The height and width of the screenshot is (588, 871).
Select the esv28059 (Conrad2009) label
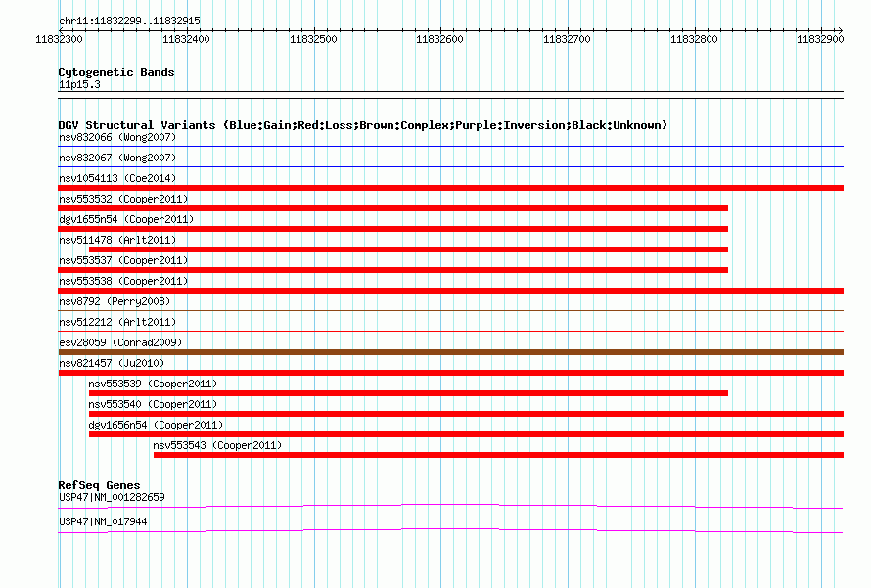pyautogui.click(x=120, y=342)
